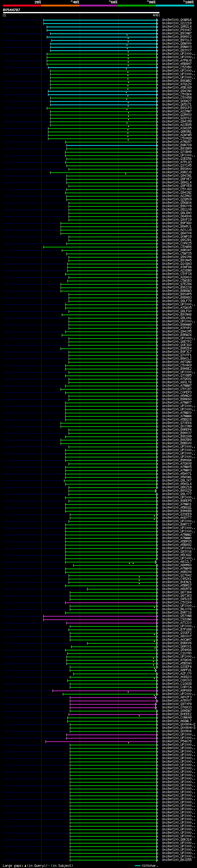Click label UniRef100_A2WYW5

tap(177, 135)
